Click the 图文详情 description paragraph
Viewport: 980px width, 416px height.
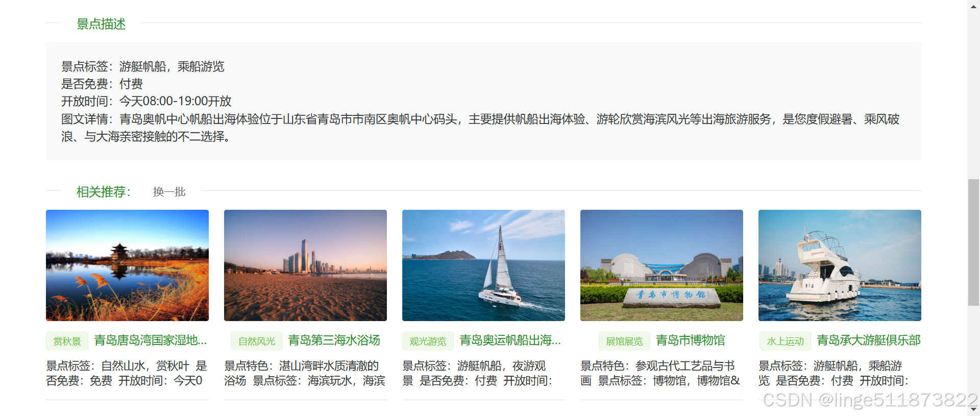tap(480, 128)
